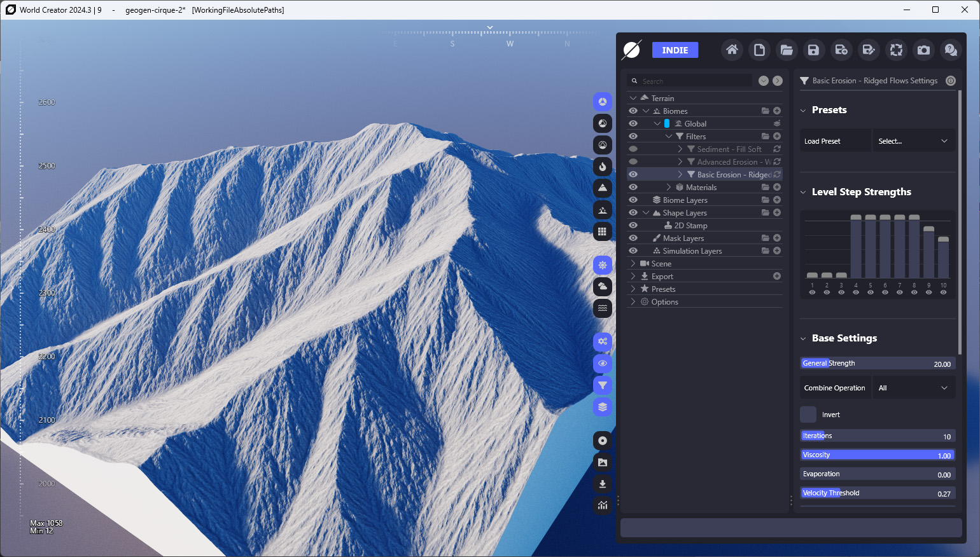This screenshot has height=557, width=980.
Task: Expand the Options tree node
Action: 633,301
